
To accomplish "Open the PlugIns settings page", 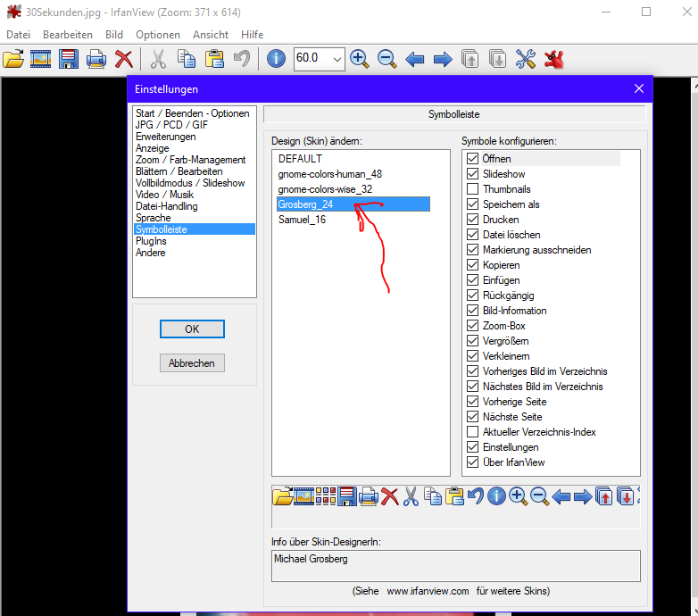I will point(151,241).
